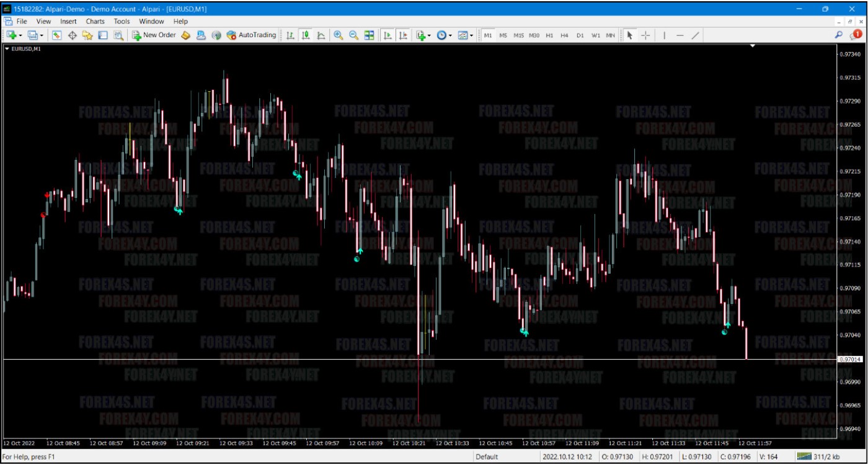This screenshot has height=465, width=868.
Task: Open the notification chat bubble
Action: point(857,35)
